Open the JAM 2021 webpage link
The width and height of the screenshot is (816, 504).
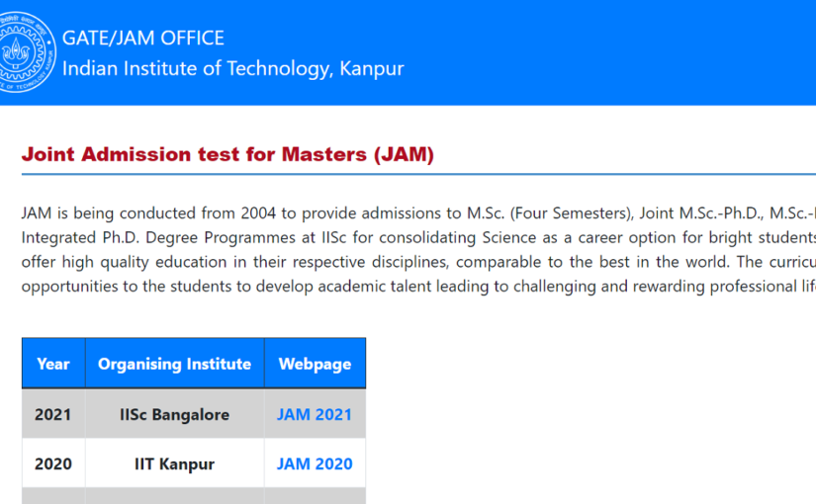[x=315, y=414]
